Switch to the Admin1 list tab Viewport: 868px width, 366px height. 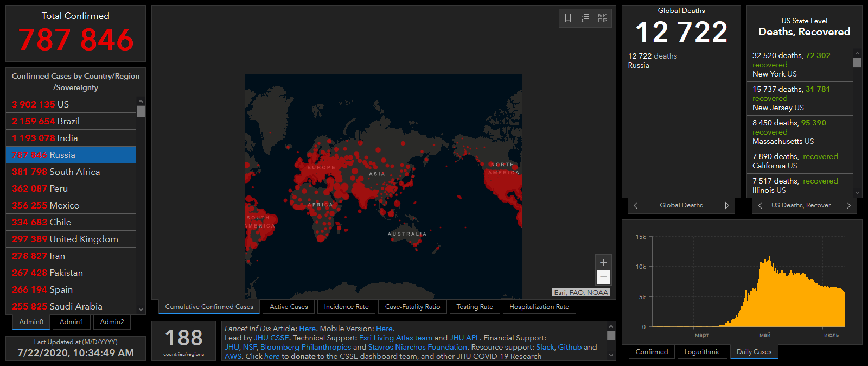click(72, 322)
